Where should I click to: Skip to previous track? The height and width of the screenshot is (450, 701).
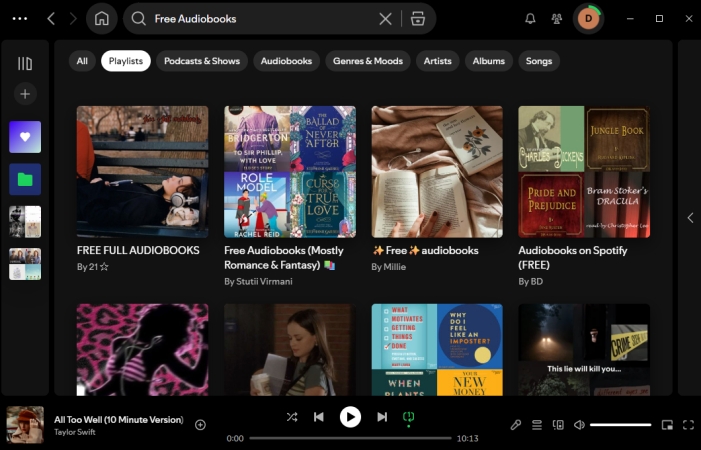(x=319, y=417)
